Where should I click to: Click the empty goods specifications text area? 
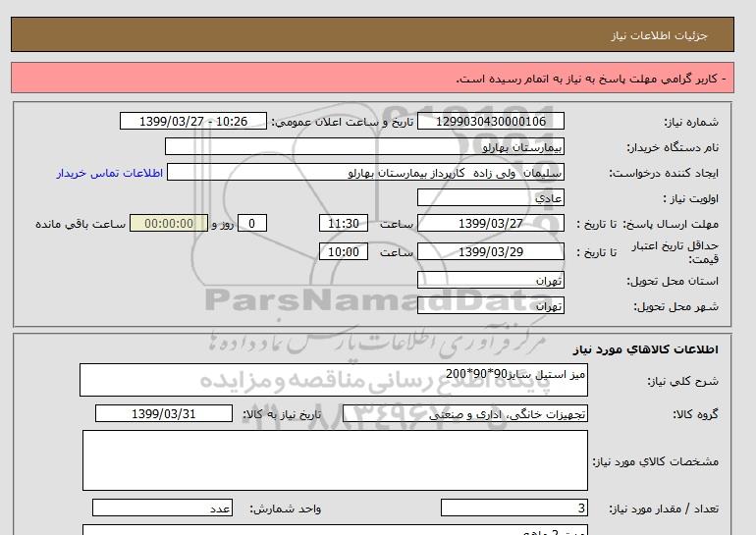pos(335,460)
